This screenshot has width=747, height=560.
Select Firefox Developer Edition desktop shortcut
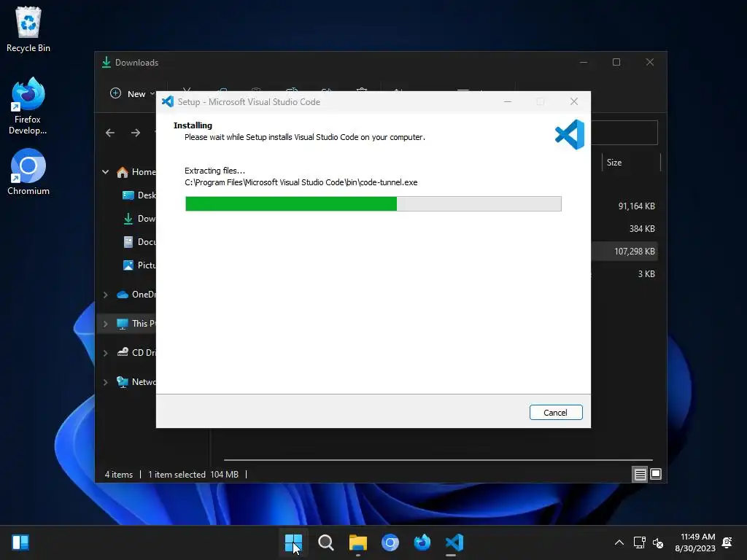coord(28,106)
